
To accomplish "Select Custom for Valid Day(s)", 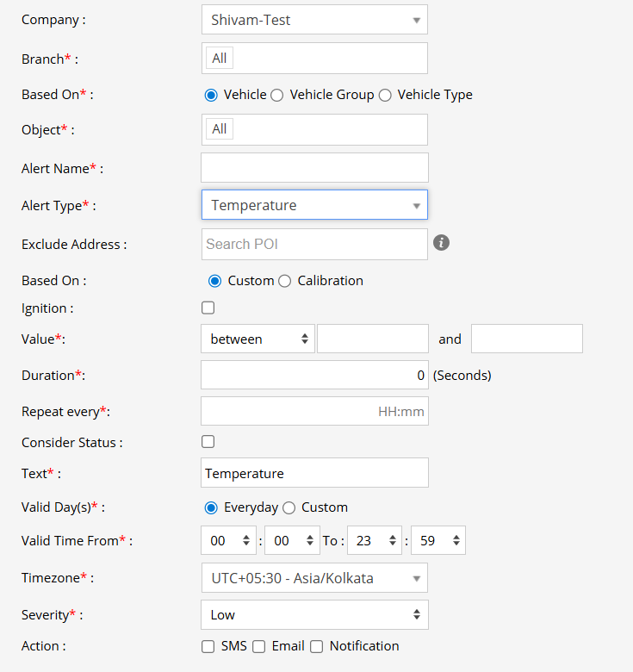I will [289, 507].
